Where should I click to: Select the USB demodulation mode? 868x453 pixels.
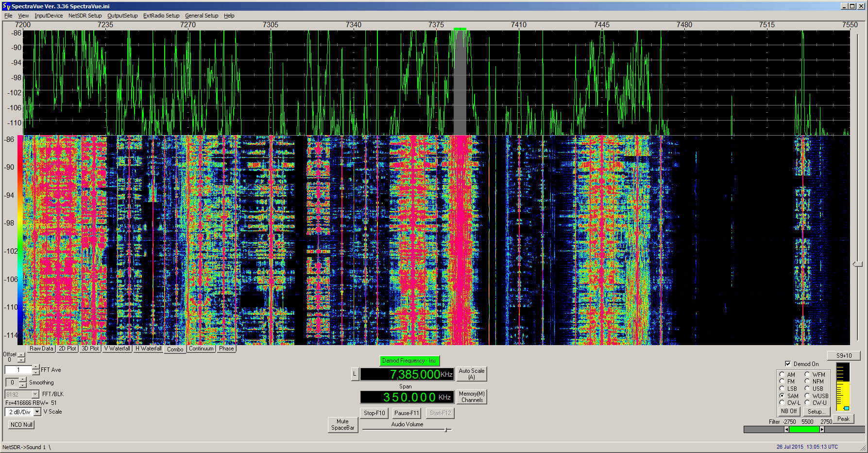[x=814, y=388]
